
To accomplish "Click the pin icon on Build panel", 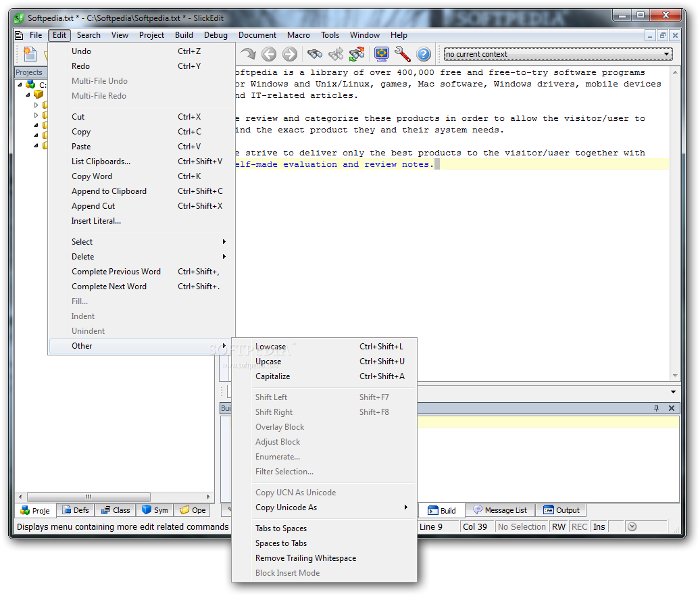I will (656, 408).
